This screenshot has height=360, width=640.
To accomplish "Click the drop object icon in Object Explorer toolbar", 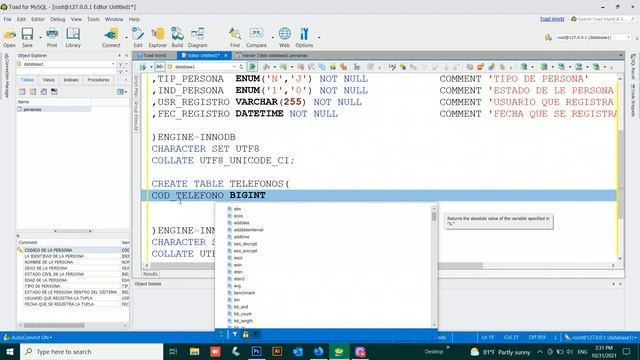I will pos(54,92).
